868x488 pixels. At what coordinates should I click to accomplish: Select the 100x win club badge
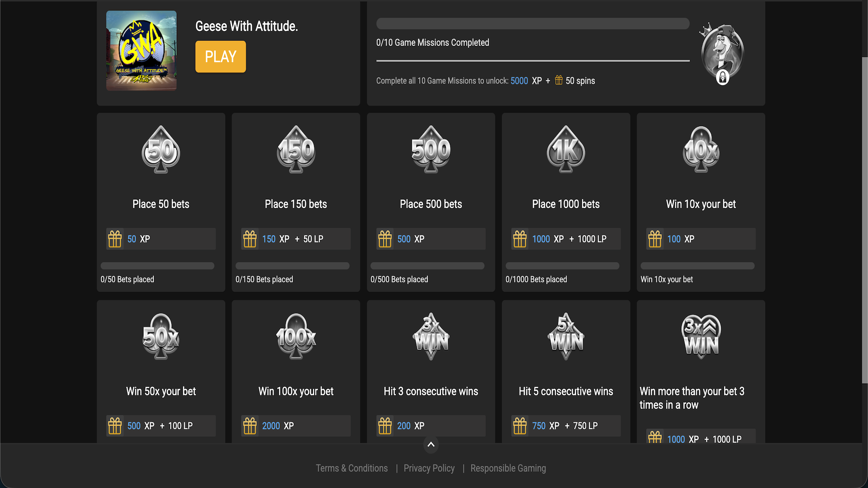click(296, 337)
